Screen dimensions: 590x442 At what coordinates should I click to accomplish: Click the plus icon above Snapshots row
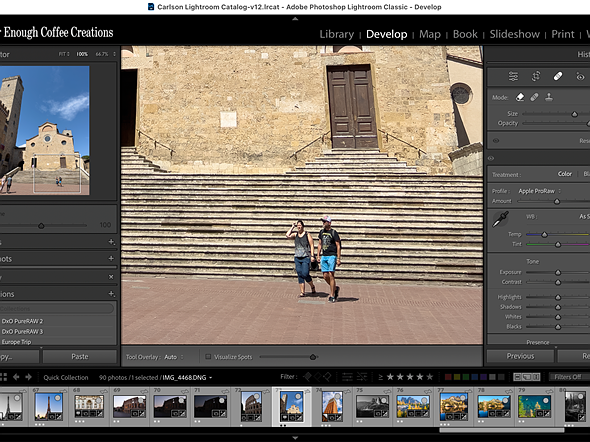pos(111,242)
